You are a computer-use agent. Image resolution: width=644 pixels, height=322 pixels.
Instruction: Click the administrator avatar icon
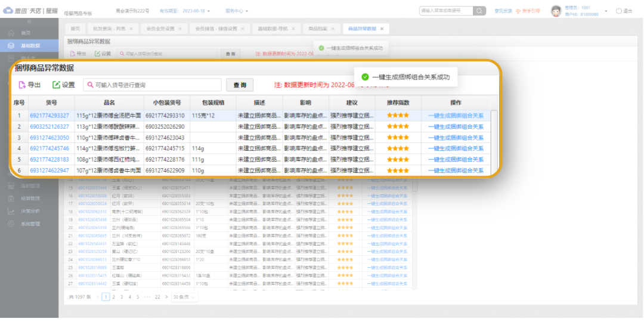pyautogui.click(x=555, y=11)
